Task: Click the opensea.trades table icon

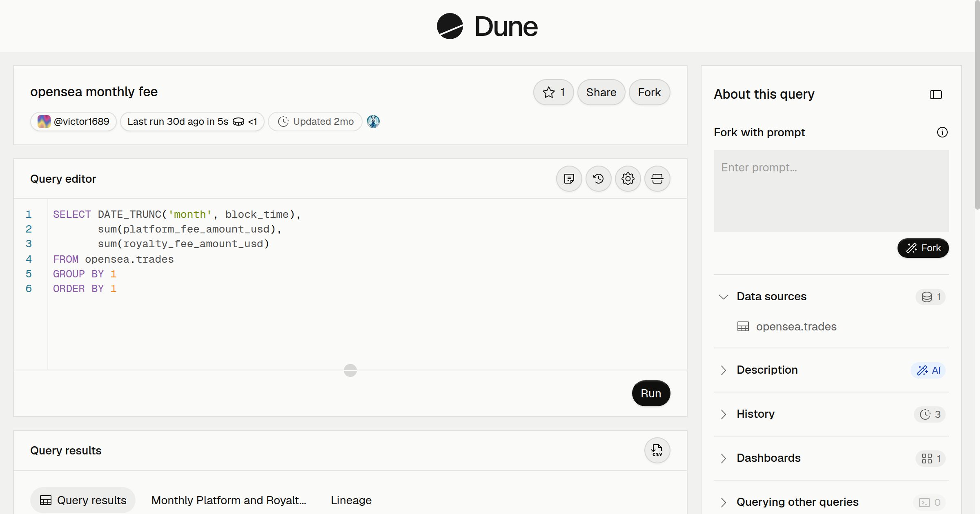Action: pyautogui.click(x=743, y=327)
